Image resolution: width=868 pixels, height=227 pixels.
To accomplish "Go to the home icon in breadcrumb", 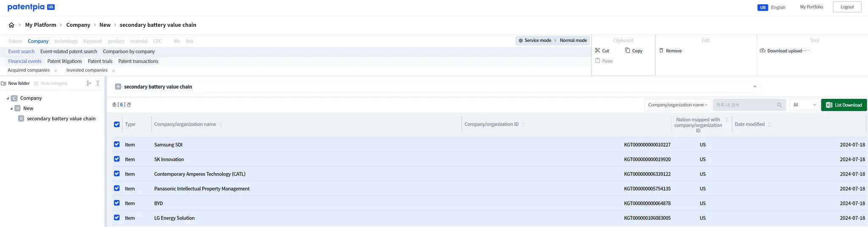I will tap(11, 25).
